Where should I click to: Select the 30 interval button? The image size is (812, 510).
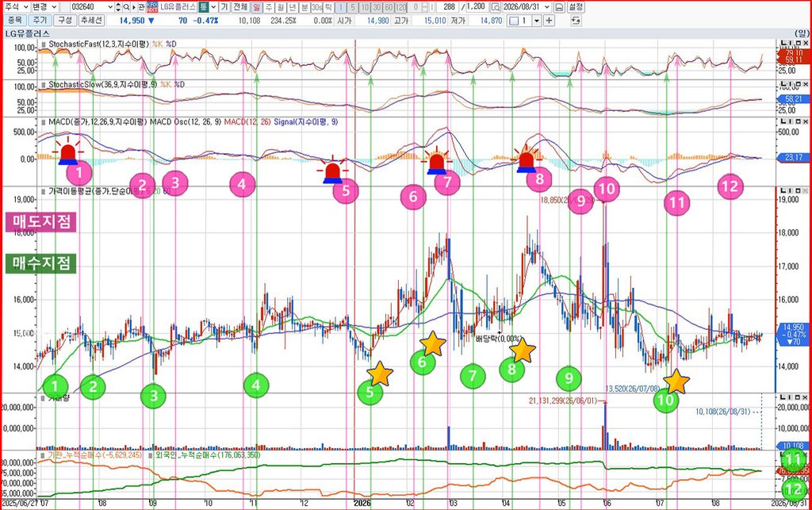click(x=377, y=7)
